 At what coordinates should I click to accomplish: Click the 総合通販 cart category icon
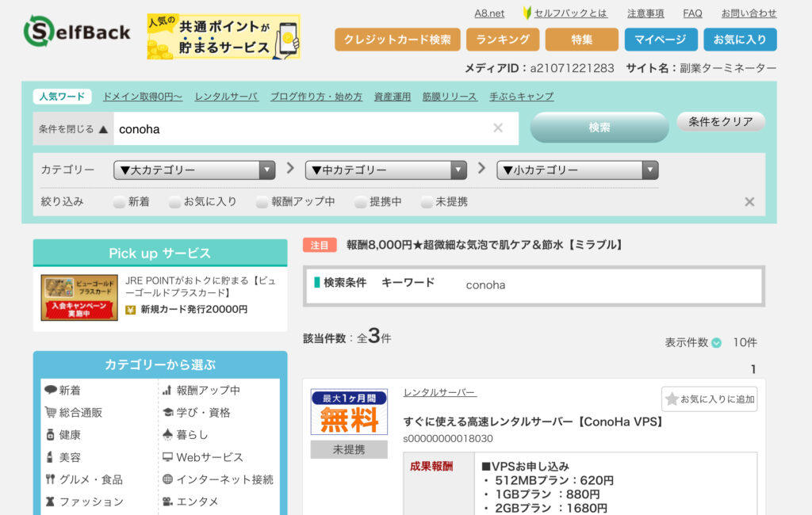(x=50, y=412)
